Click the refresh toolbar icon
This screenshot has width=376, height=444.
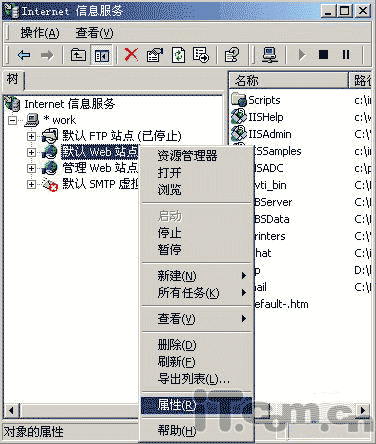[x=178, y=54]
